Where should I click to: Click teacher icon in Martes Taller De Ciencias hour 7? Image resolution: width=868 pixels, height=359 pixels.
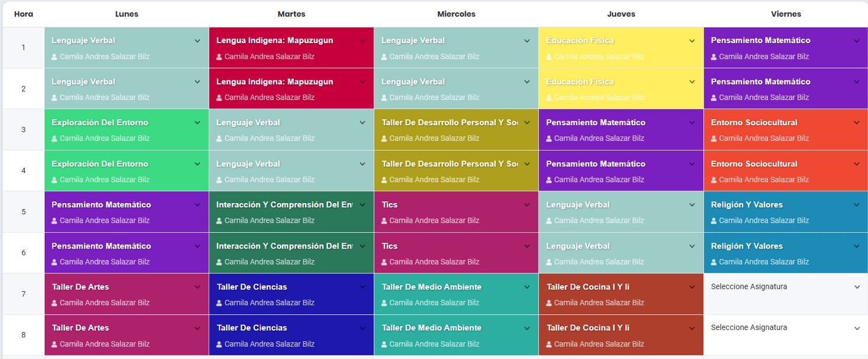(x=219, y=303)
